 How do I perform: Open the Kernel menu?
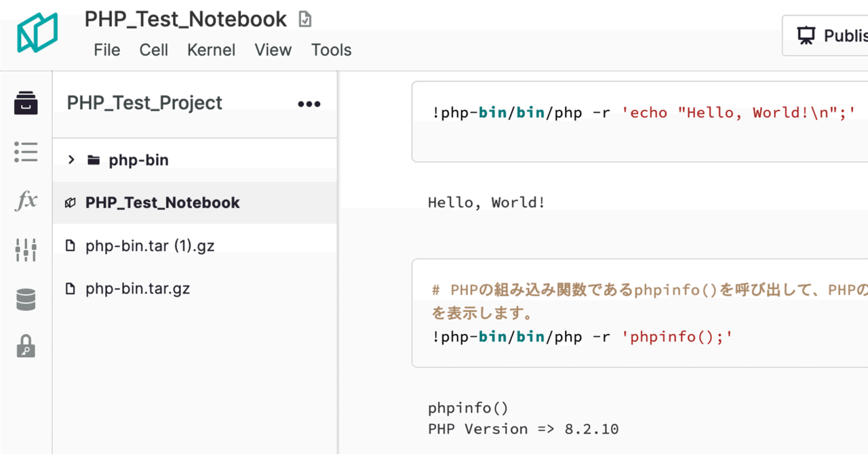tap(211, 49)
